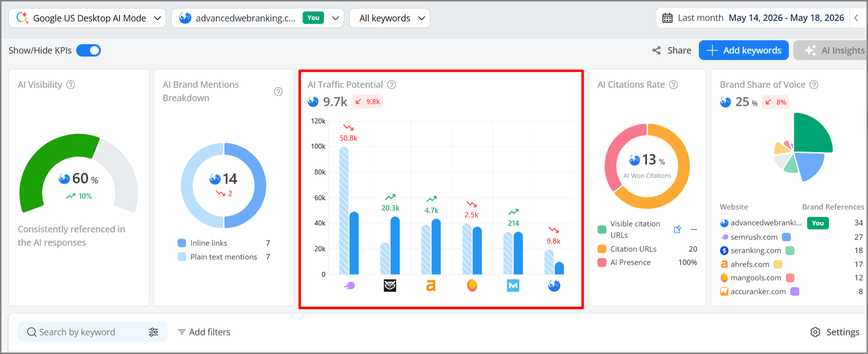The width and height of the screenshot is (868, 354).
Task: Click the Add keywords button
Action: tap(744, 51)
